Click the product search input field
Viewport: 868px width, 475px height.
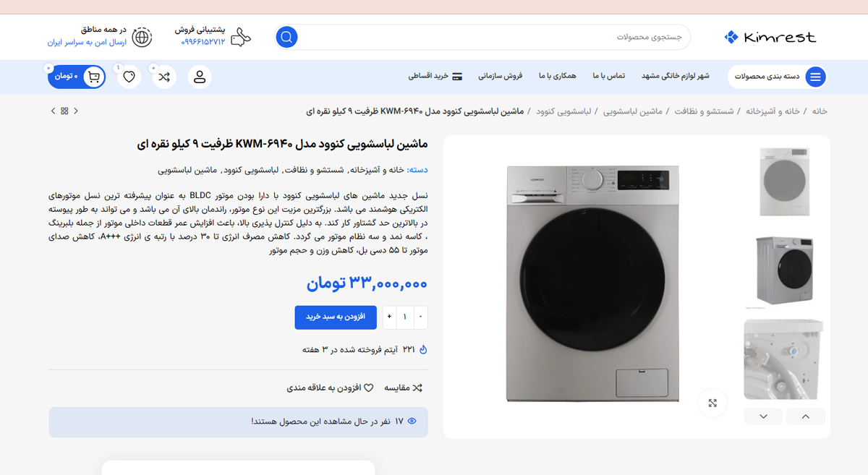pyautogui.click(x=492, y=37)
